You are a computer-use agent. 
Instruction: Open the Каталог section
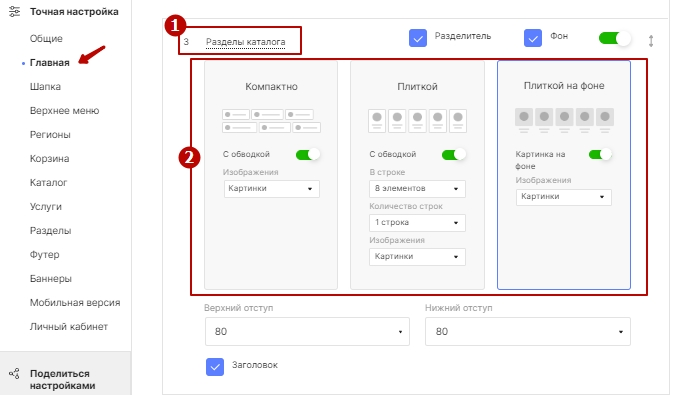pyautogui.click(x=48, y=182)
